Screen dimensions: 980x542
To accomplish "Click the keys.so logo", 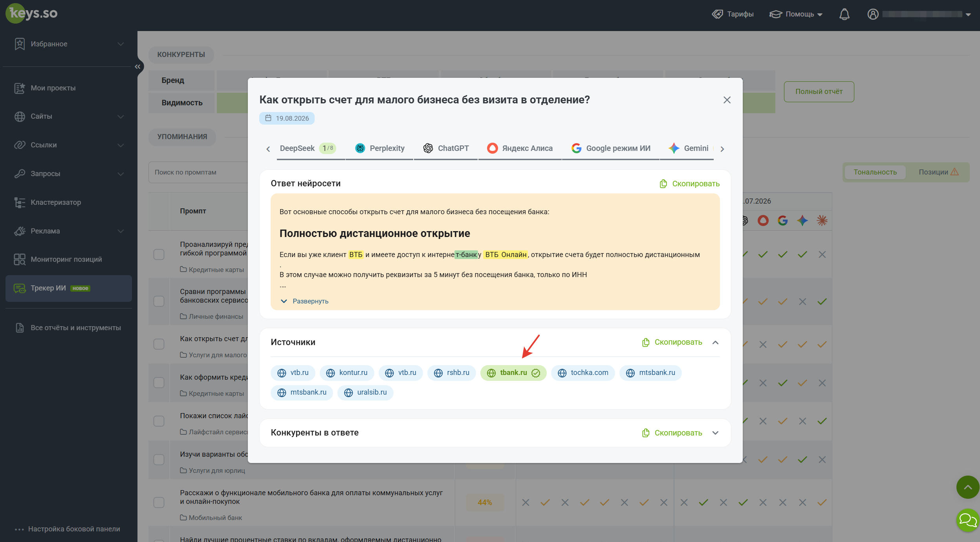I will click(x=32, y=13).
